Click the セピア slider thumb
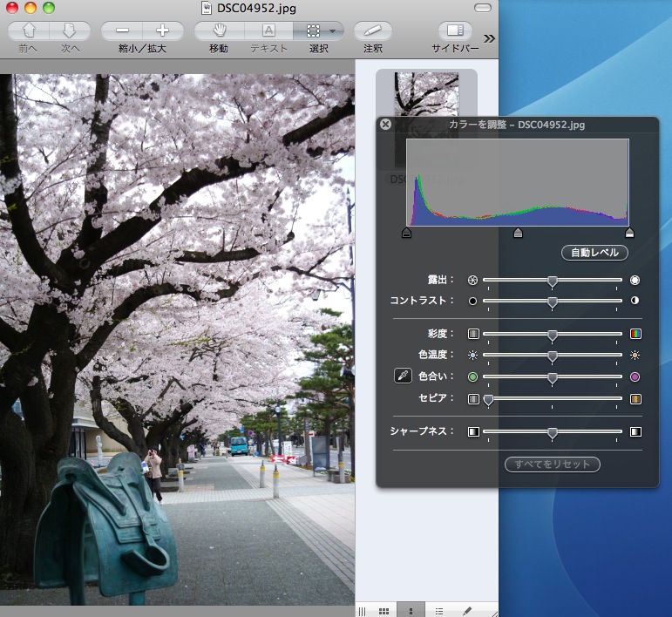Viewport: 672px width, 617px height. point(488,400)
